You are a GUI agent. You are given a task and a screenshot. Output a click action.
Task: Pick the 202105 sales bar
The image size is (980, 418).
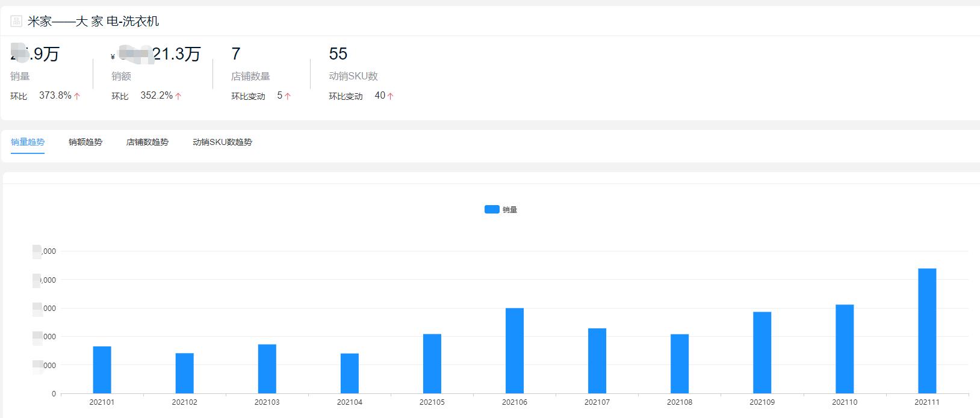[x=432, y=364]
